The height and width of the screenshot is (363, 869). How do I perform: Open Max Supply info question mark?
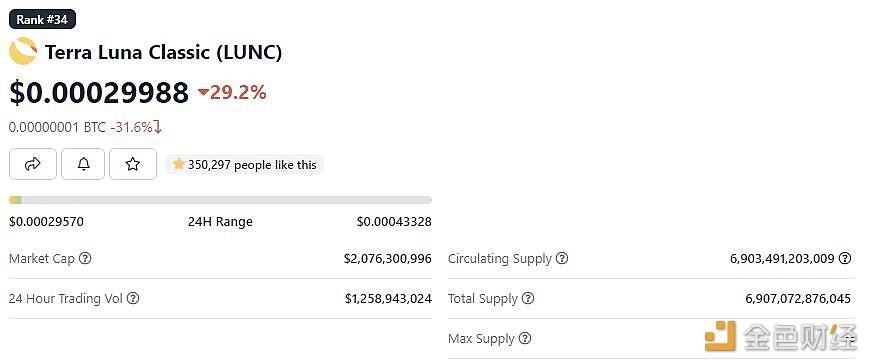pos(525,338)
